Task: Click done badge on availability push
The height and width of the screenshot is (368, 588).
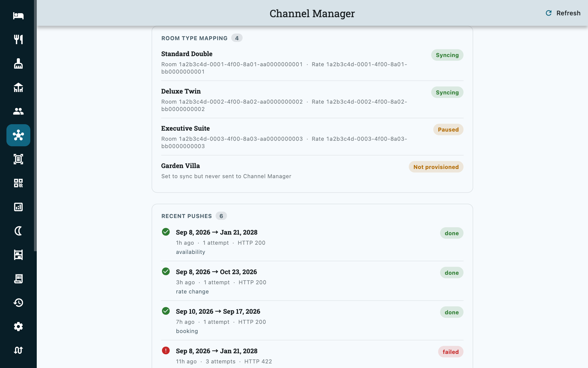Action: coord(452,233)
